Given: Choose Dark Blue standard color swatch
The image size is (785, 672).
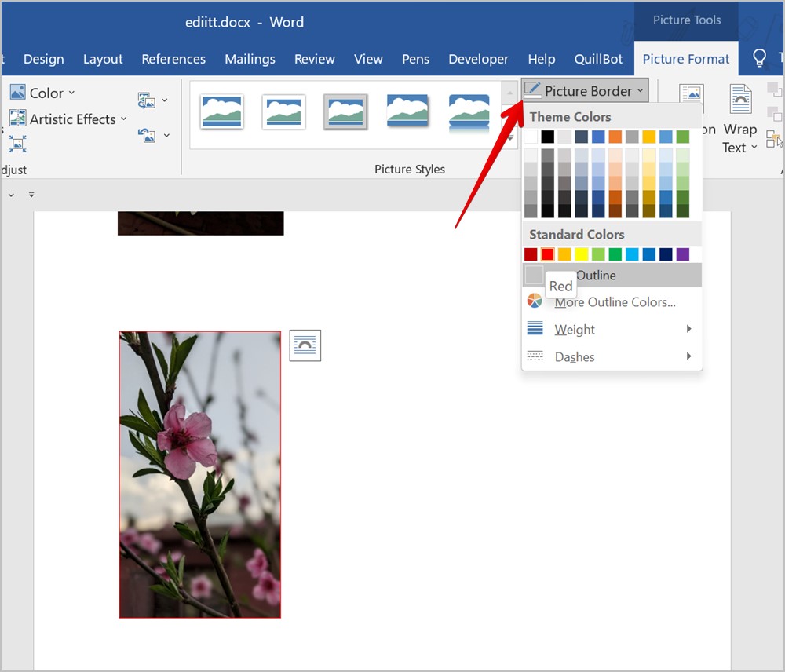Looking at the screenshot, I should tap(666, 254).
